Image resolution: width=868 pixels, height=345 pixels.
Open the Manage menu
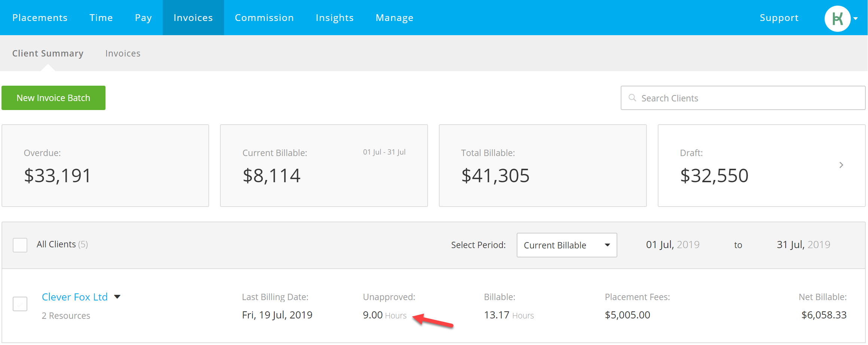(394, 18)
